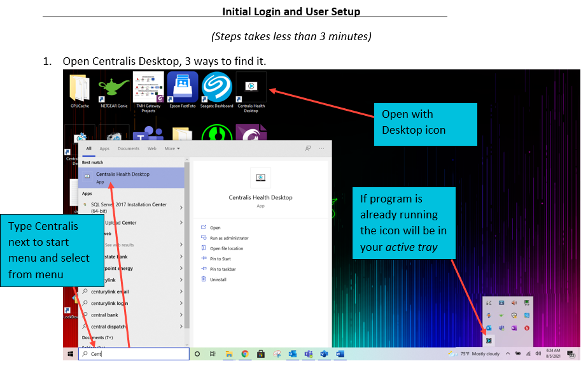Open the Seagate Dashboard desktop shortcut
This screenshot has height=368, width=588.
pos(217,90)
